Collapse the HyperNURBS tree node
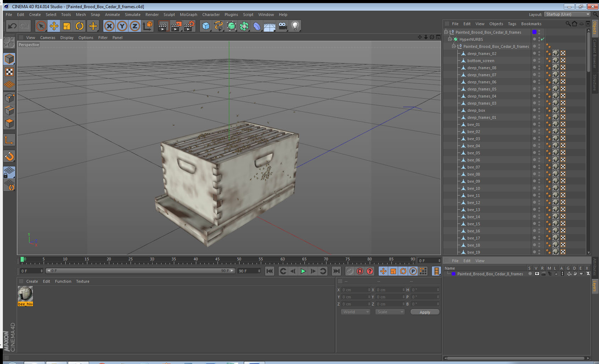599x364 pixels. 450,39
